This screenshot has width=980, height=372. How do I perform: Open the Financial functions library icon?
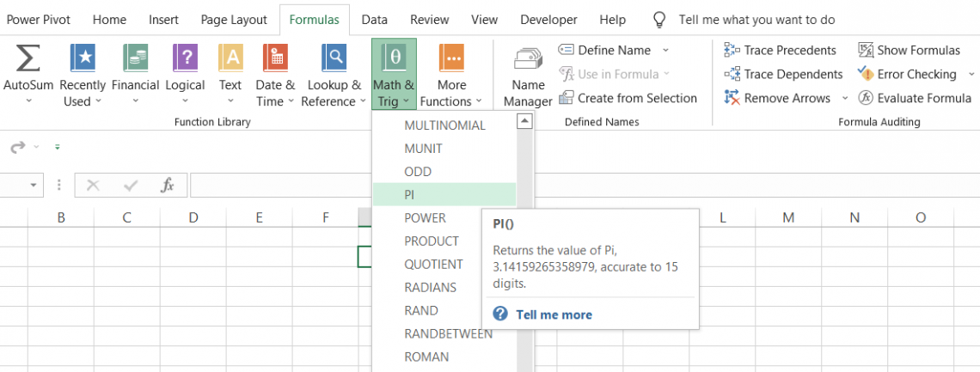click(135, 58)
